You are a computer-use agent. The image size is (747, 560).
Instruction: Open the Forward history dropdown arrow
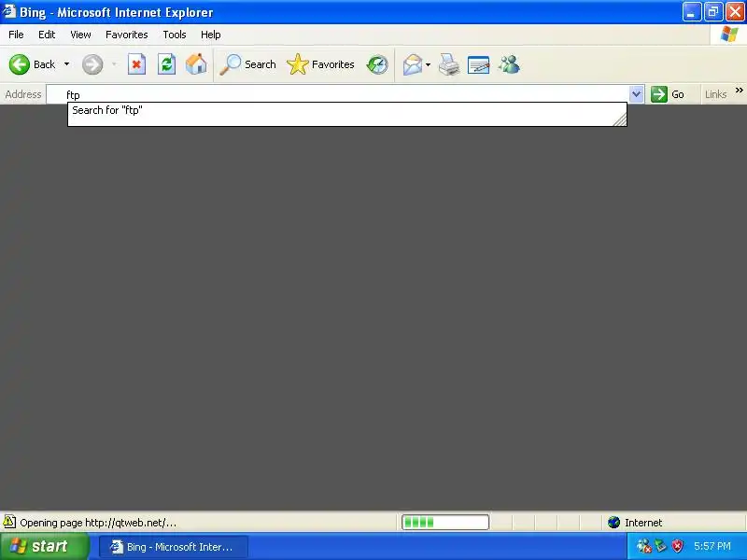click(x=114, y=64)
